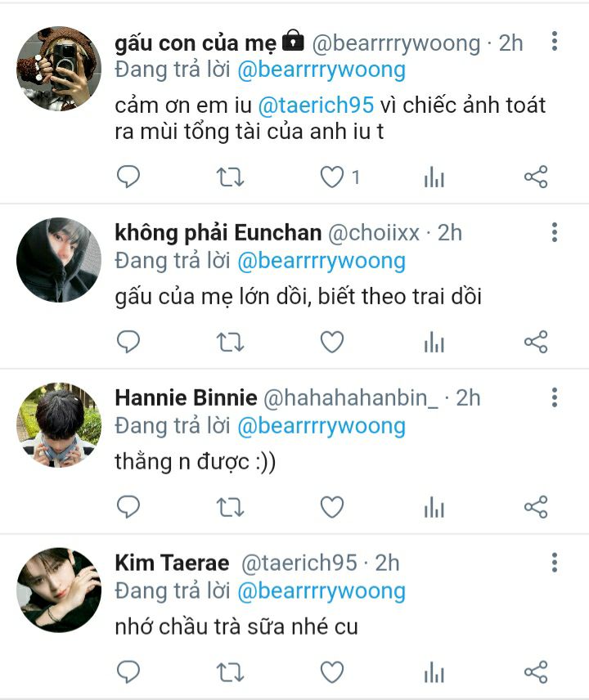
Task: Like Hannie Binnie's tweet
Action: pos(332,507)
